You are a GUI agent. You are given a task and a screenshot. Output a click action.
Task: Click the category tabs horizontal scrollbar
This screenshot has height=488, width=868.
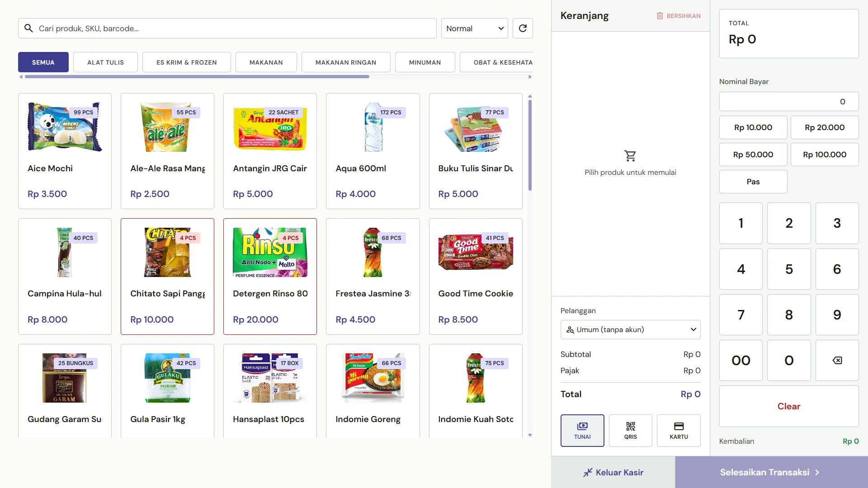click(197, 77)
